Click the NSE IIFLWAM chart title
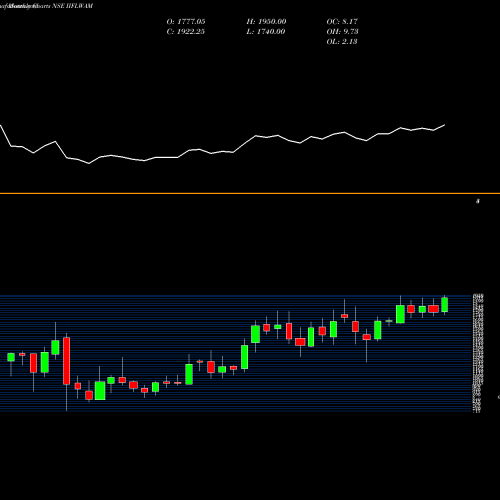 point(73,6)
